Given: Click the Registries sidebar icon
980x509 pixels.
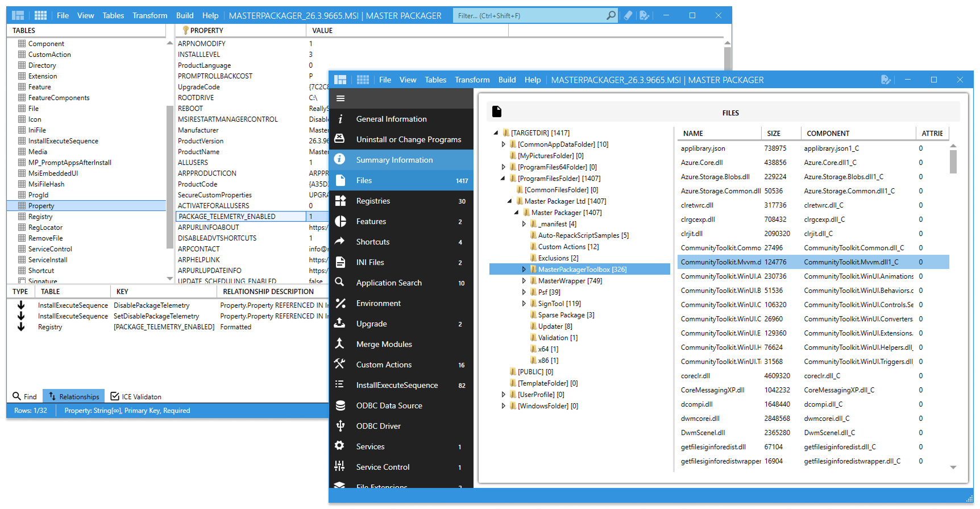Looking at the screenshot, I should (x=340, y=200).
